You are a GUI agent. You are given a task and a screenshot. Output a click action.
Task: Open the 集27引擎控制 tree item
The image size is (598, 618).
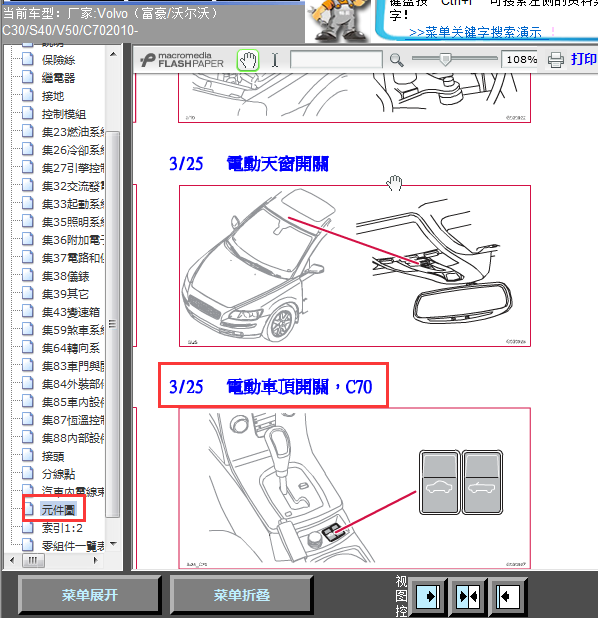coord(73,168)
